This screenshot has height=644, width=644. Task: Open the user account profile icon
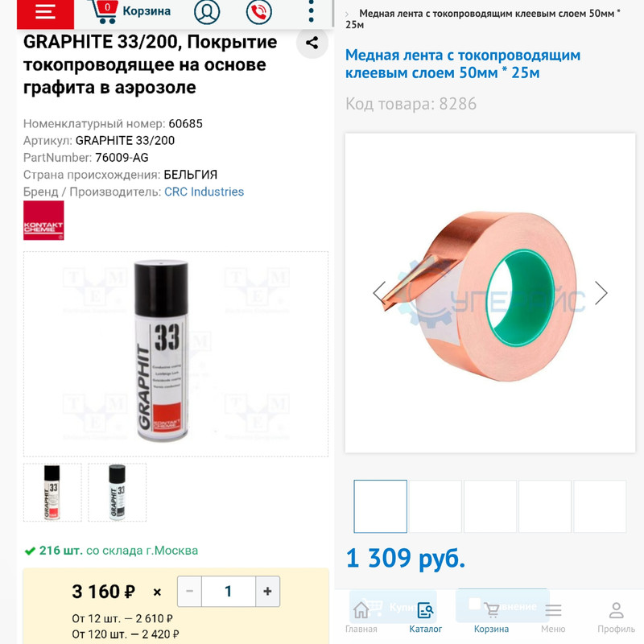point(207,11)
